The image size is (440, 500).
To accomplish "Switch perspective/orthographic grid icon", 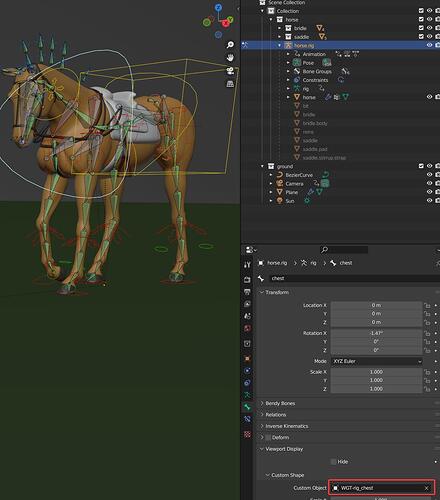I will coord(230,84).
